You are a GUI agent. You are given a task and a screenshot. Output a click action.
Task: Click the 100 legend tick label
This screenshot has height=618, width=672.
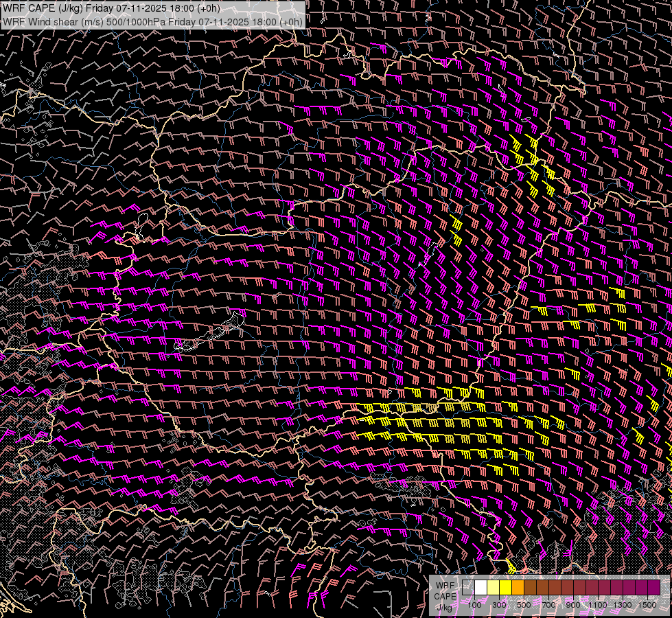(x=474, y=605)
